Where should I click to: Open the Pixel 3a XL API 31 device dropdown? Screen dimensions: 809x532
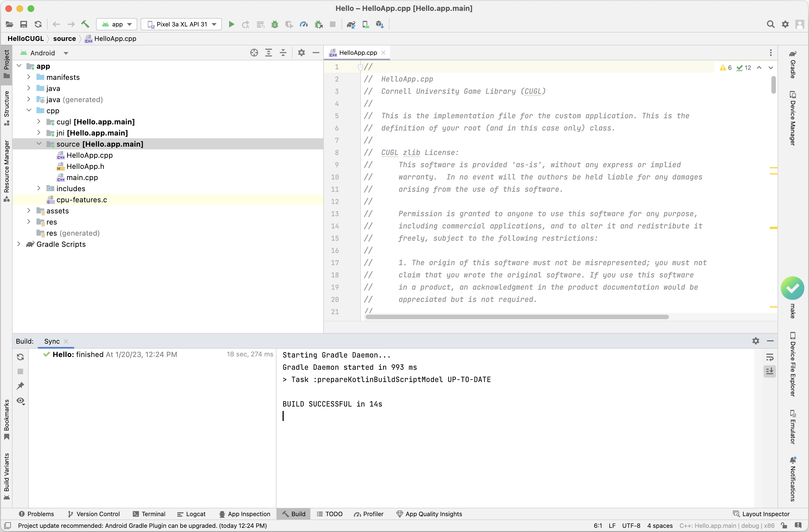tap(182, 24)
